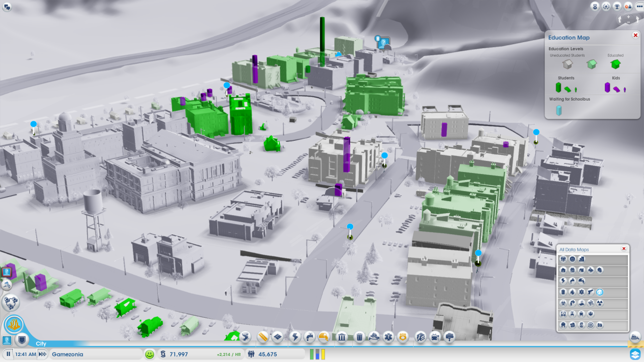Screen dimensions: 644x362
Task: Expand the three-dot more options button
Action: point(639,6)
